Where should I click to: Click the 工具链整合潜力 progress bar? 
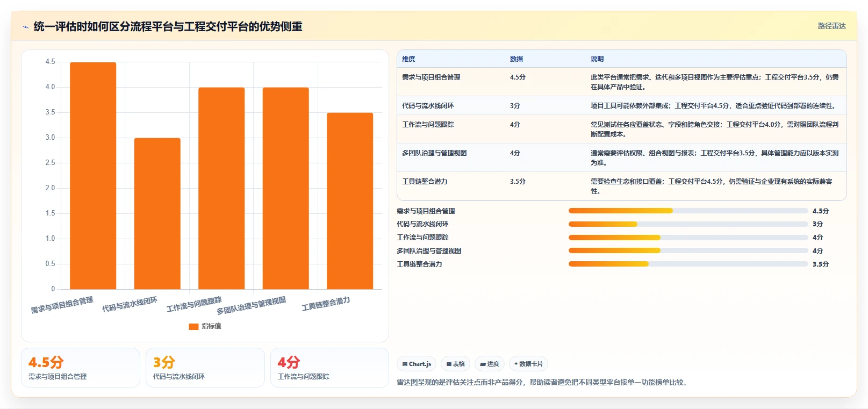click(x=688, y=264)
